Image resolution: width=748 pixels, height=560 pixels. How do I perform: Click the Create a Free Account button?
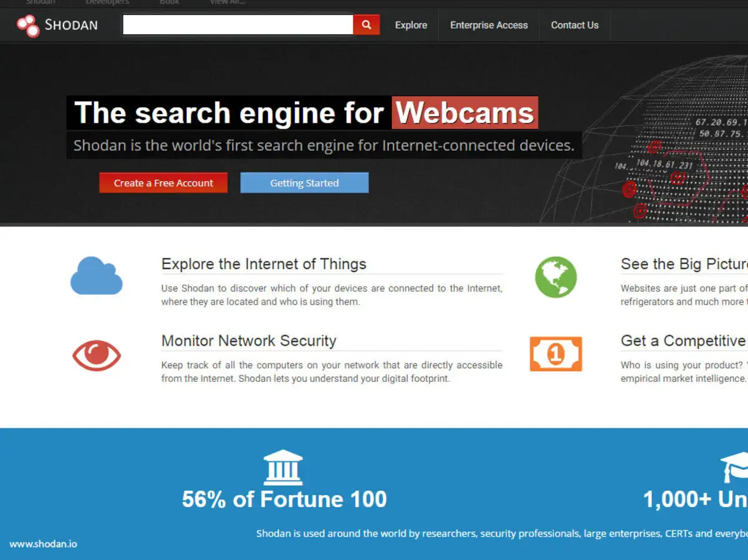pyautogui.click(x=163, y=183)
